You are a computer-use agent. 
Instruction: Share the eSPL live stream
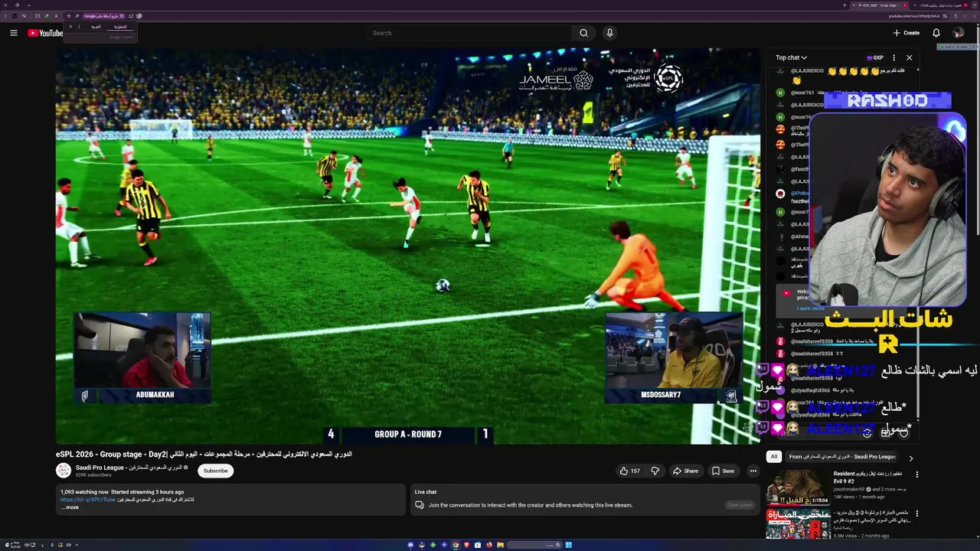point(685,471)
